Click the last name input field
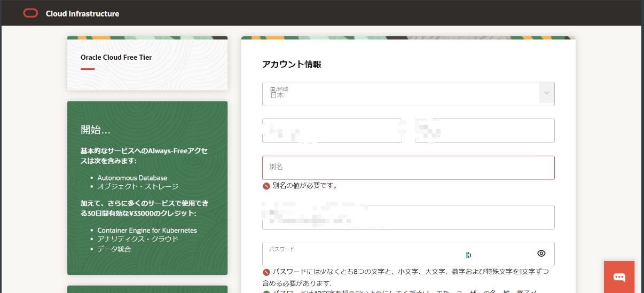 coord(485,131)
